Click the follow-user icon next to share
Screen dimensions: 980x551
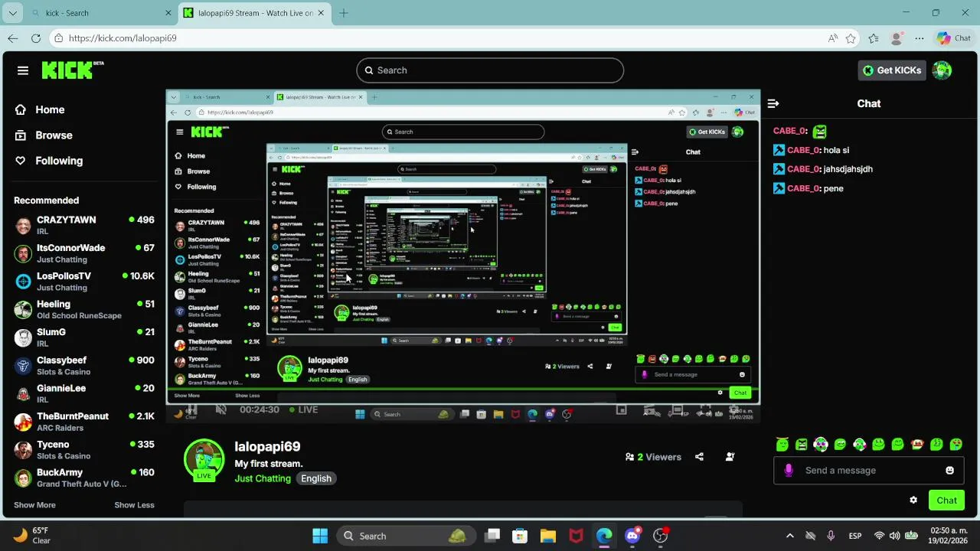[730, 457]
